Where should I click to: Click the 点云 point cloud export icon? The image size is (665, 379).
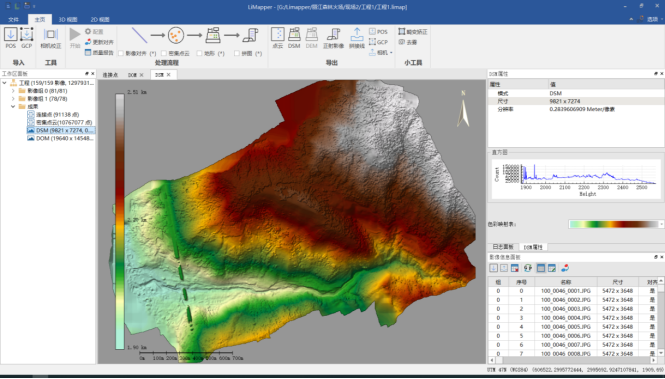point(277,38)
